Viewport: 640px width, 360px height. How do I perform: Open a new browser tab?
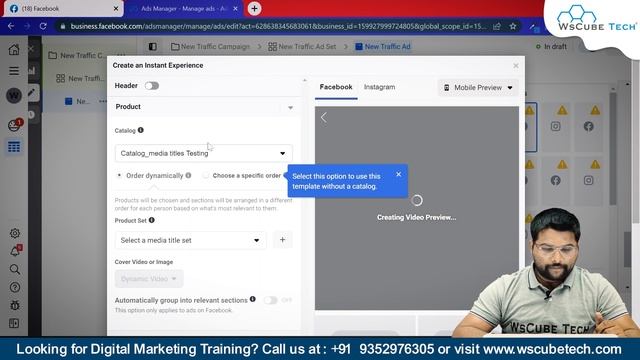(254, 9)
